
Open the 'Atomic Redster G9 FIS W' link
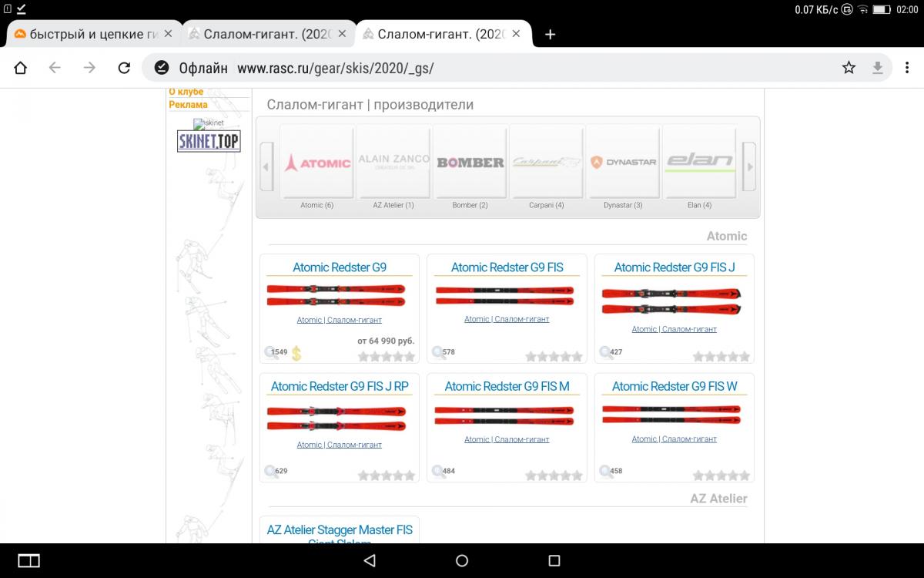(675, 386)
